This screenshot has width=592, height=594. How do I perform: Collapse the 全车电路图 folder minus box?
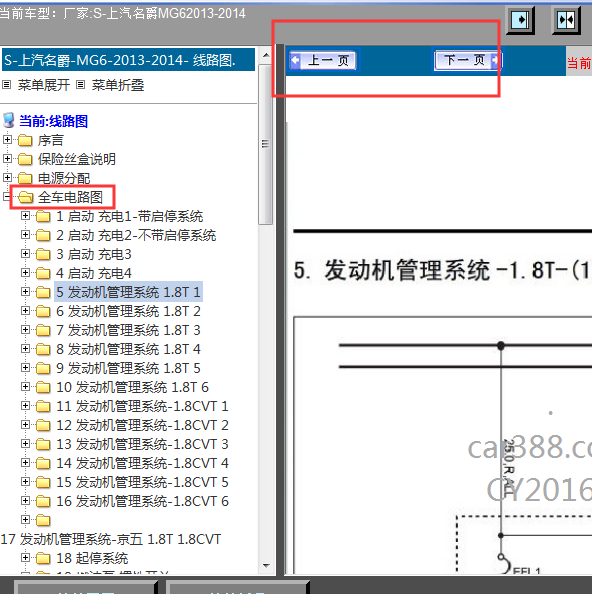6,197
